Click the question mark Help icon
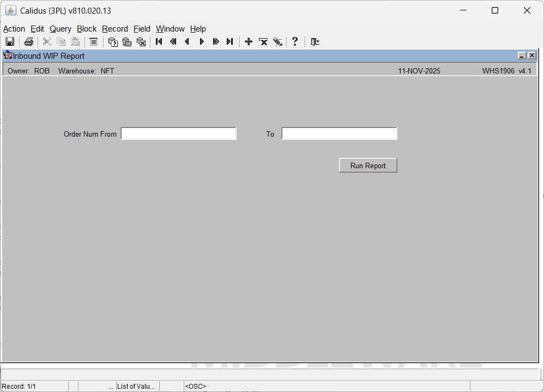This screenshot has width=544, height=392. (295, 42)
